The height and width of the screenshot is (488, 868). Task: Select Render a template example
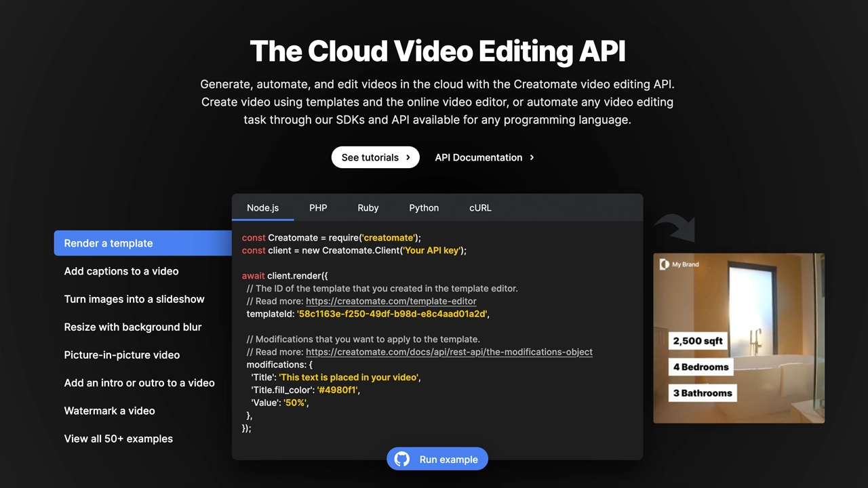pos(143,243)
